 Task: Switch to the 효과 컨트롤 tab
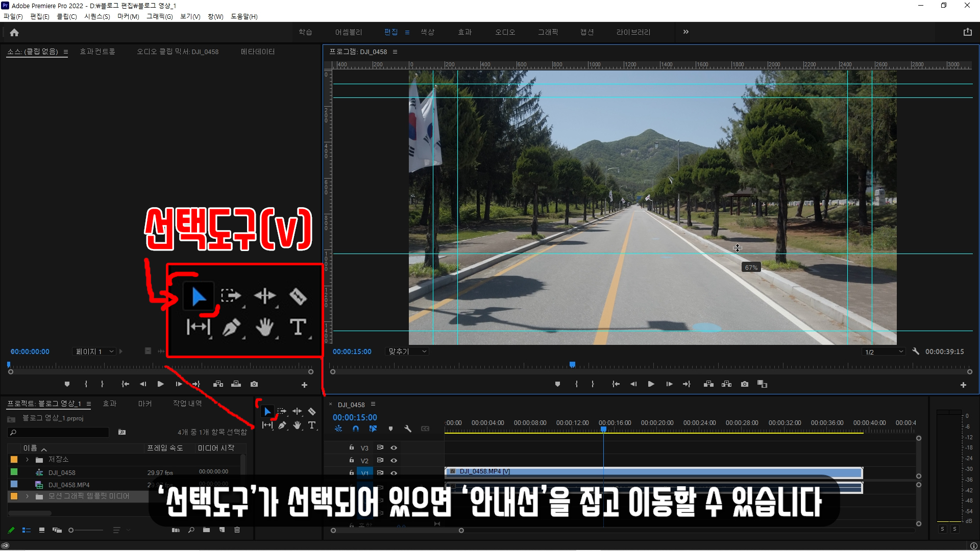pos(97,52)
